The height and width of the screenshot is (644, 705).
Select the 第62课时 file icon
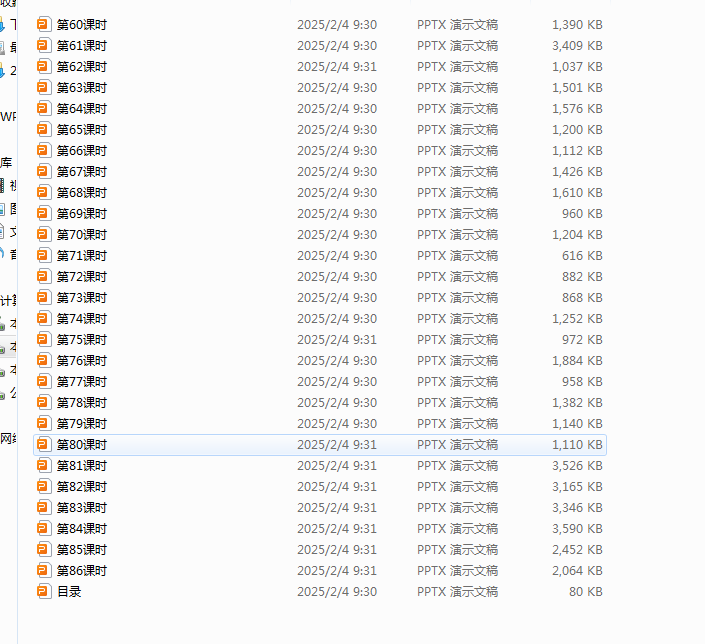pos(44,67)
